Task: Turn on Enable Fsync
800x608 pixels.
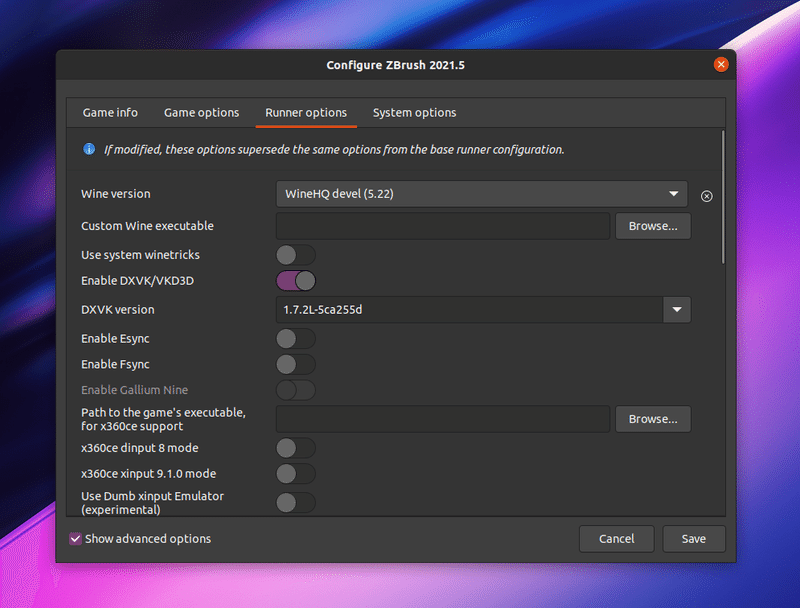Action: [x=295, y=364]
